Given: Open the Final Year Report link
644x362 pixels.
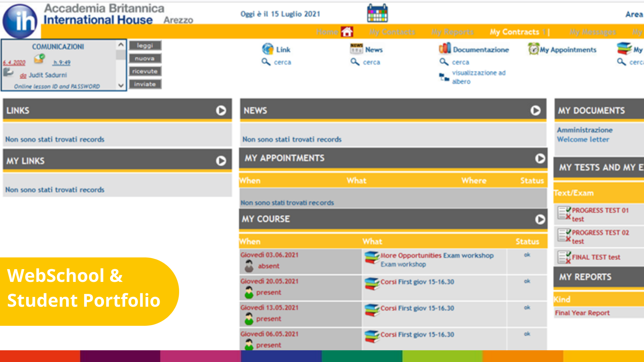Looking at the screenshot, I should 582,313.
